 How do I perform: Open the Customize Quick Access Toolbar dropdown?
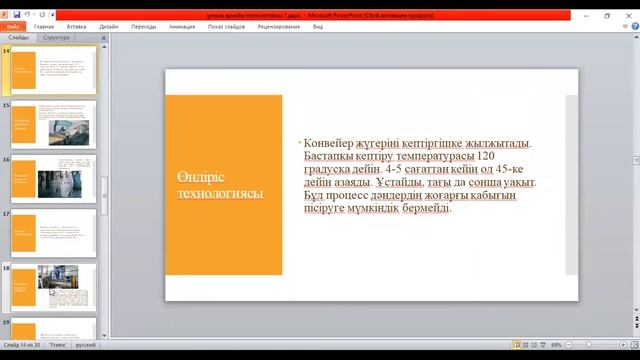52,15
